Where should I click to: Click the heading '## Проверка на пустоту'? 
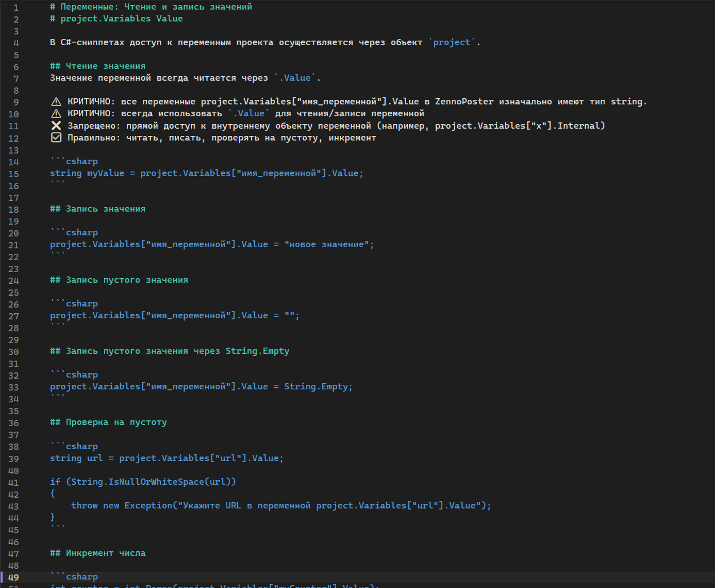pos(108,422)
